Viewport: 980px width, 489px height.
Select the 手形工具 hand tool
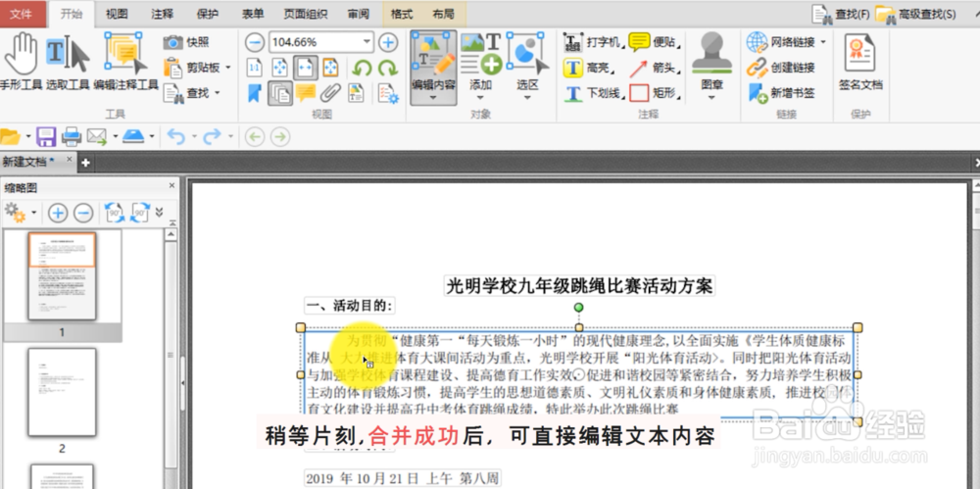pyautogui.click(x=21, y=63)
